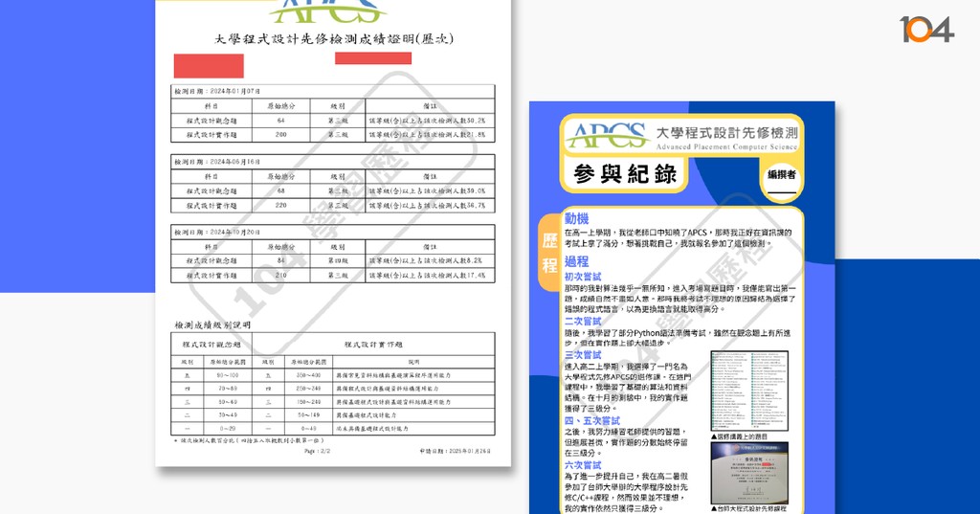
Task: Click the certificate title 大學程式設計先修檢測成績證明
Action: [333, 39]
